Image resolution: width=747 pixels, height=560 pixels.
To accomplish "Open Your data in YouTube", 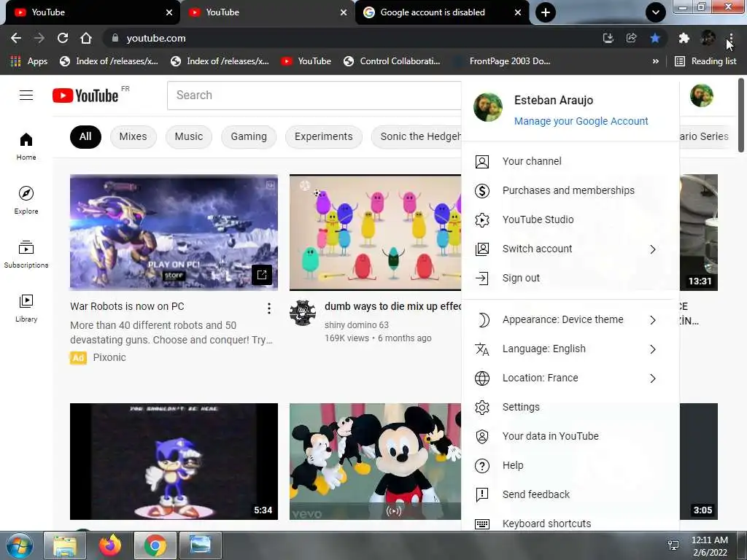I will [x=570, y=436].
